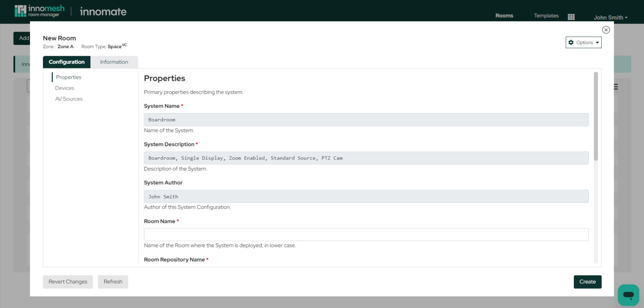This screenshot has height=308, width=644.
Task: Open the apps grid icon in top bar
Action: tap(571, 17)
